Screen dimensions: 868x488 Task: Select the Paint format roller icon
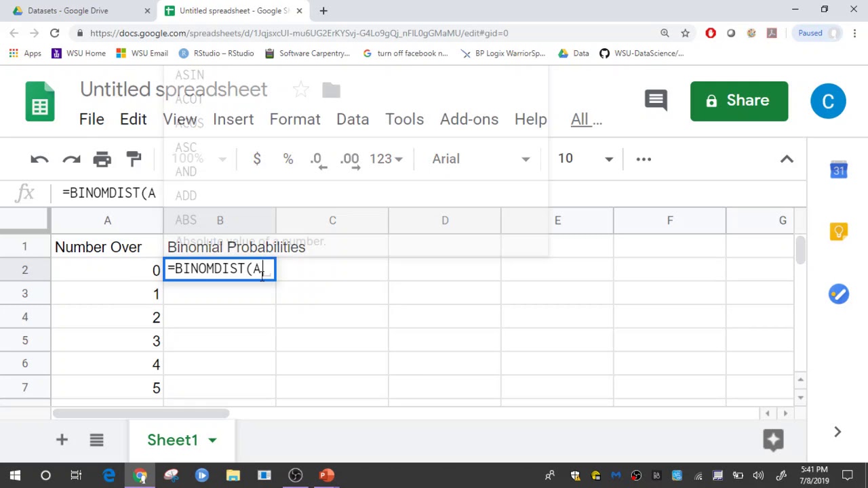(134, 159)
